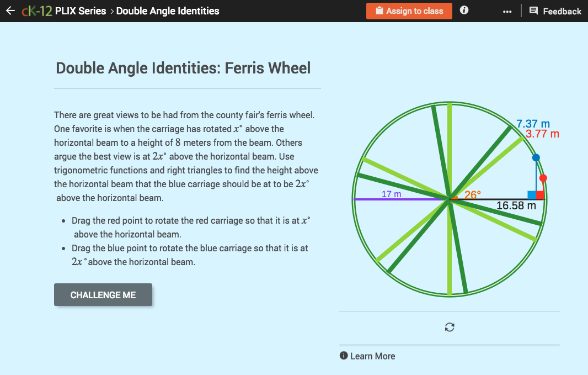Viewport: 588px width, 375px height.
Task: Click the reset/refresh icon below the ferris wheel
Action: tap(450, 327)
